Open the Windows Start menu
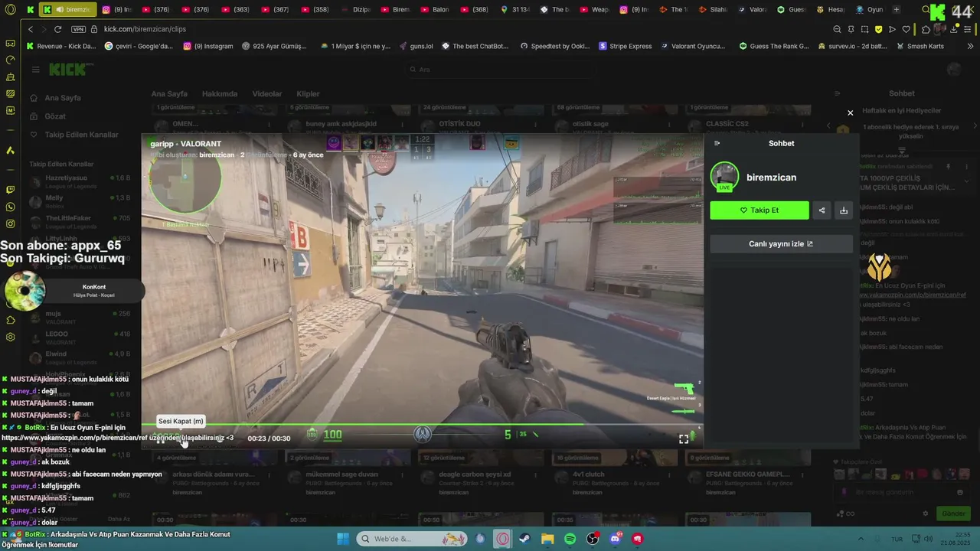This screenshot has height=551, width=980. pyautogui.click(x=342, y=539)
